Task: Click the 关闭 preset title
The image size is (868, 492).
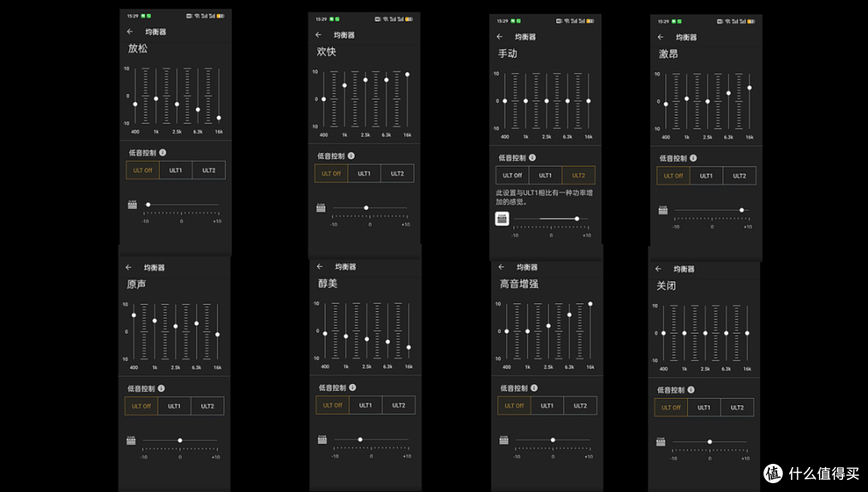Action: (666, 286)
